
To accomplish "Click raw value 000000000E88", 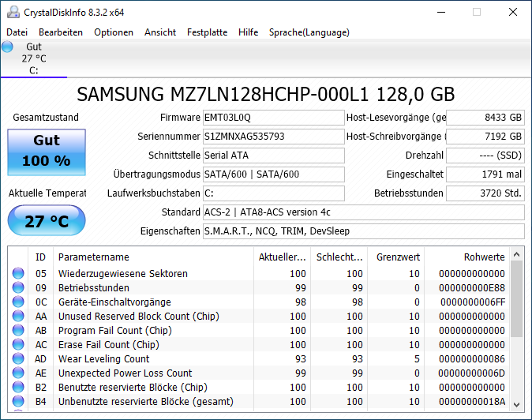I will click(471, 287).
